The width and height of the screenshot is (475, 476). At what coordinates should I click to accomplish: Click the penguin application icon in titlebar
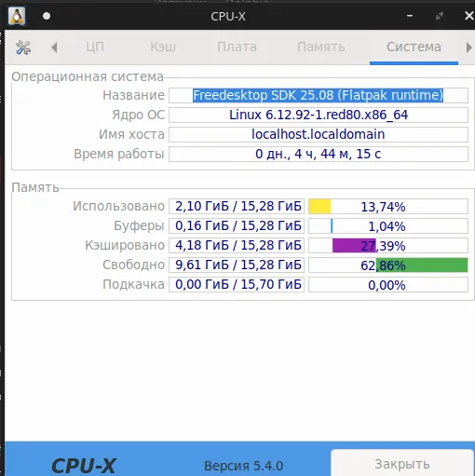click(17, 16)
